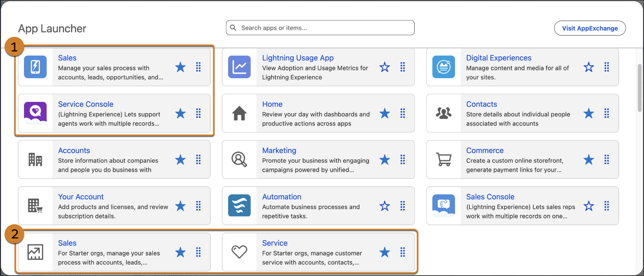Click the drag handle on Lightning Usage App tile
Image resolution: width=644 pixels, height=276 pixels.
click(402, 67)
